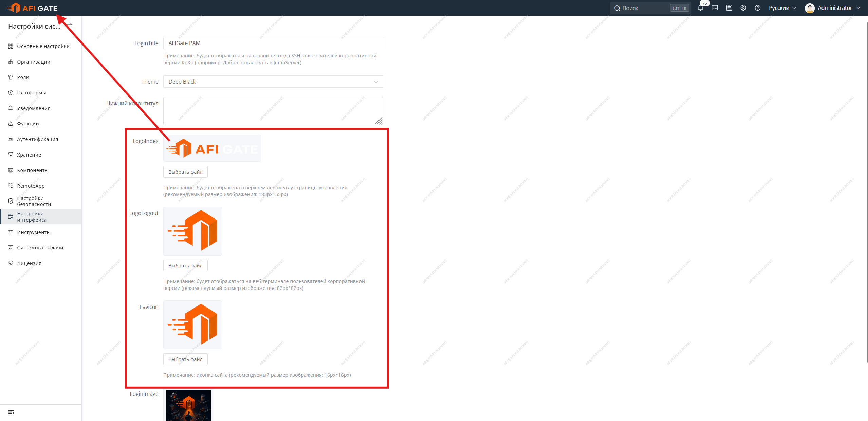Click the Ctrl+K shortcut badge
Image resolution: width=868 pixels, height=421 pixels.
680,8
